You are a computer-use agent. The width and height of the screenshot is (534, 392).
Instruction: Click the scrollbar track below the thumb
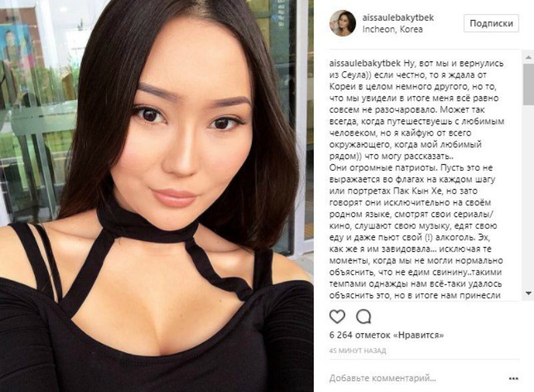(529, 197)
